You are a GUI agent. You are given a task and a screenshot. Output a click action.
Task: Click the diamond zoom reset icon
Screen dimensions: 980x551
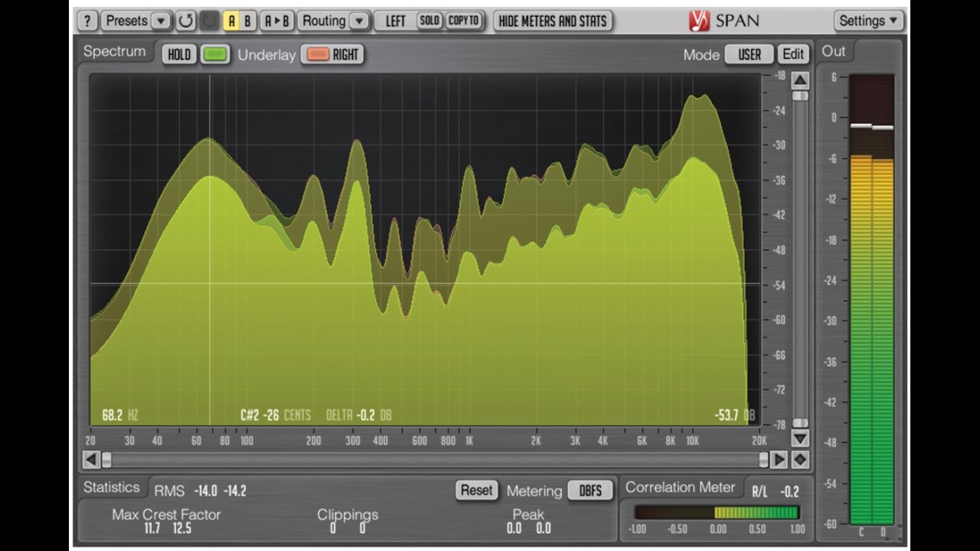[800, 460]
